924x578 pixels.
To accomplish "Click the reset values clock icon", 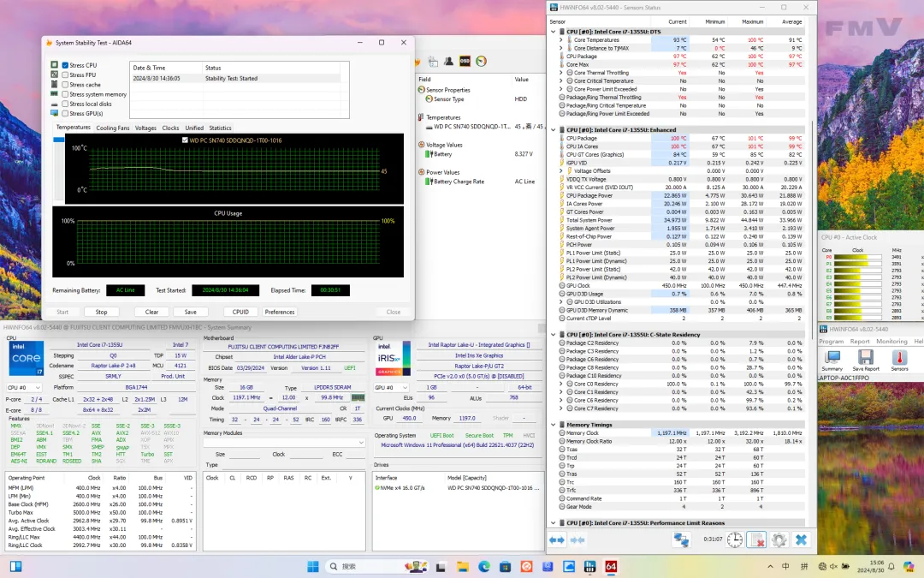I will click(735, 539).
